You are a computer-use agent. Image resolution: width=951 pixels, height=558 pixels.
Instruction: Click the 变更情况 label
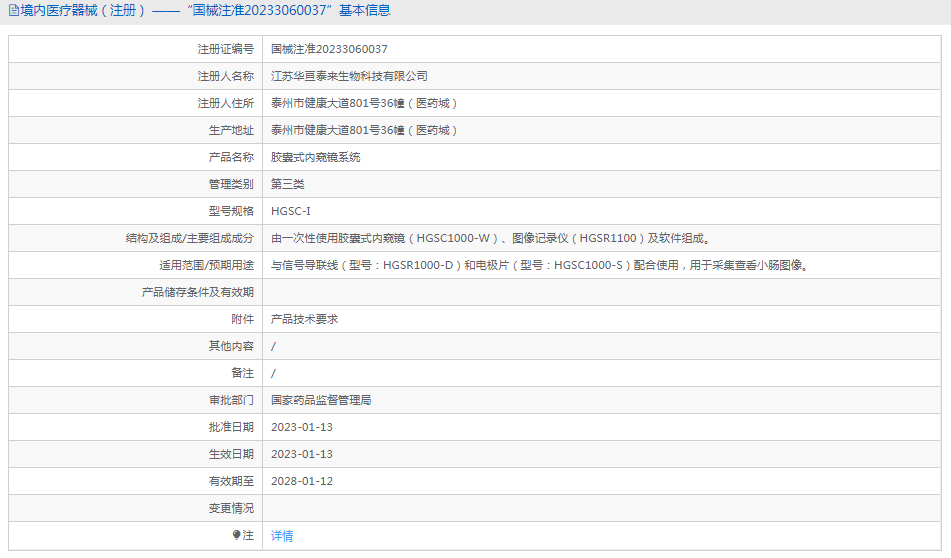231,508
